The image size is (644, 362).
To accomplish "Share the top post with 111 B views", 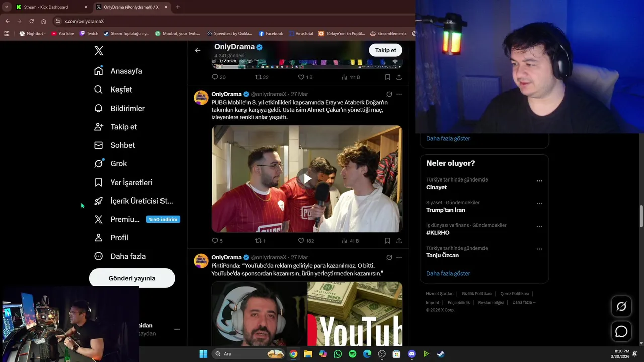I will tap(399, 77).
